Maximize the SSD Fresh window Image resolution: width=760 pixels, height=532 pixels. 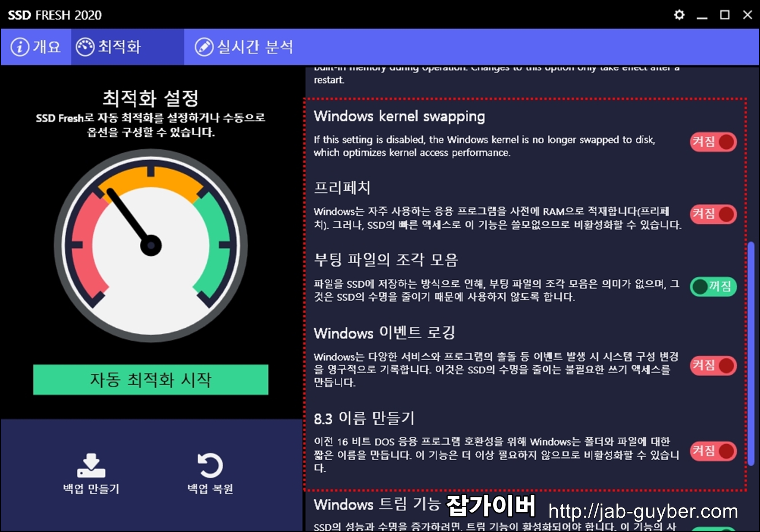pos(725,15)
